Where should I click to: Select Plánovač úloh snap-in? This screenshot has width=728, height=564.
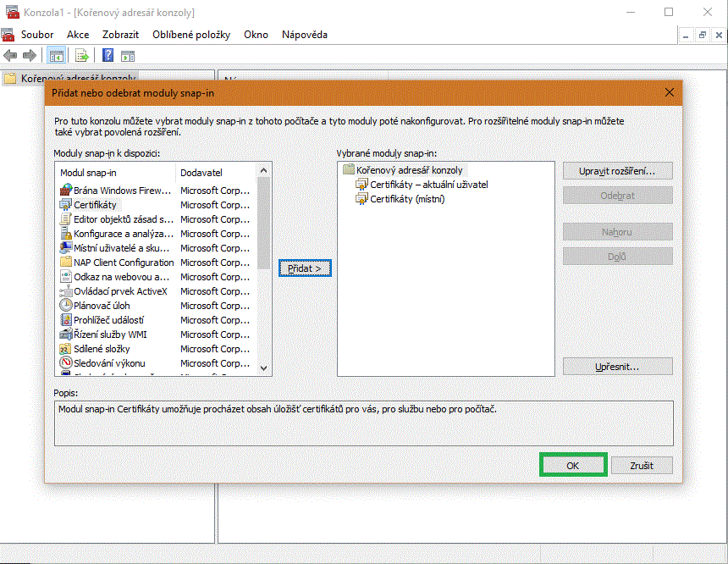pyautogui.click(x=102, y=306)
